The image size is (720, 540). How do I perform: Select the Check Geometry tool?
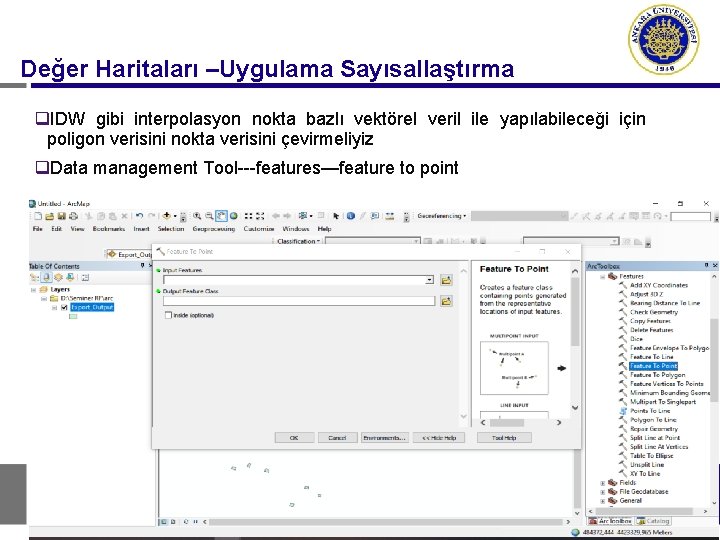tap(653, 312)
